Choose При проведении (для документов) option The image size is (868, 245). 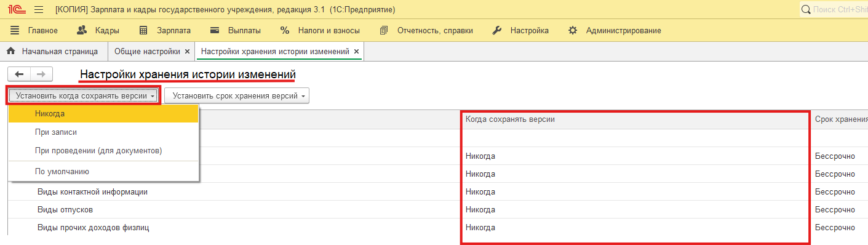103,150
